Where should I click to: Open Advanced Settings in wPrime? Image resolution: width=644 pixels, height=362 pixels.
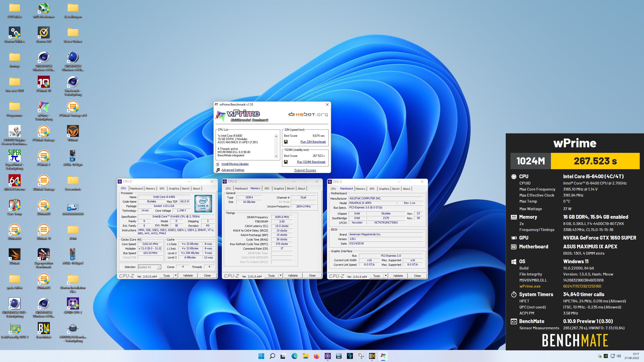233,170
